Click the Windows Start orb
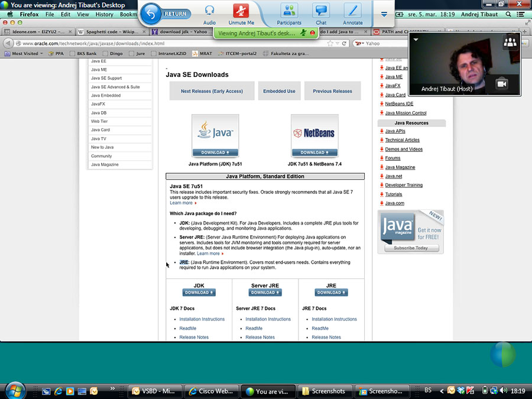Screen dimensions: 532x399 point(14,390)
